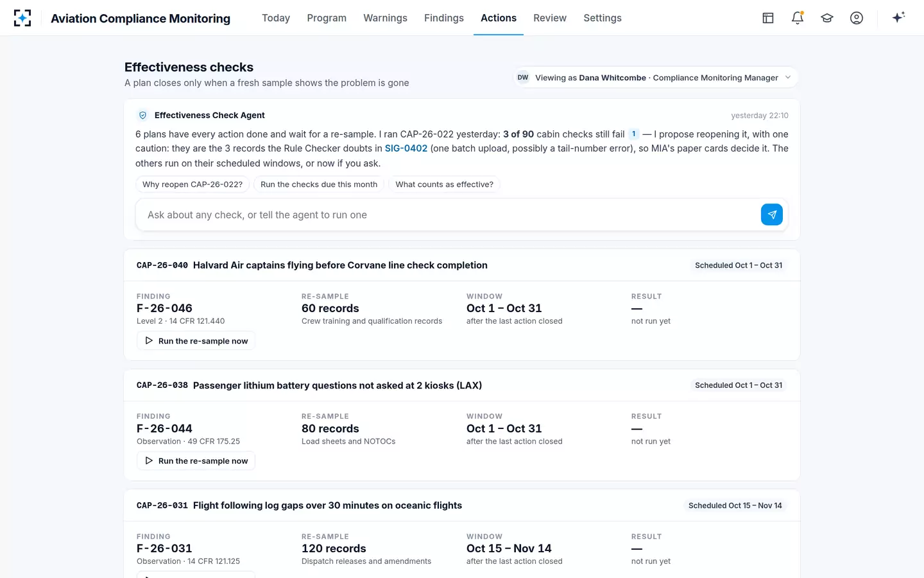Click the "120 records" re-sample value
This screenshot has height=578, width=924.
pos(334,548)
